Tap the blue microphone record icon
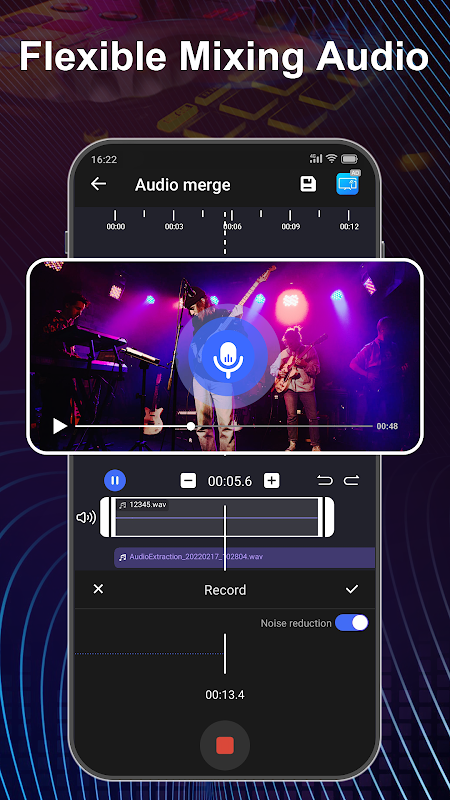This screenshot has height=800, width=450. point(228,355)
